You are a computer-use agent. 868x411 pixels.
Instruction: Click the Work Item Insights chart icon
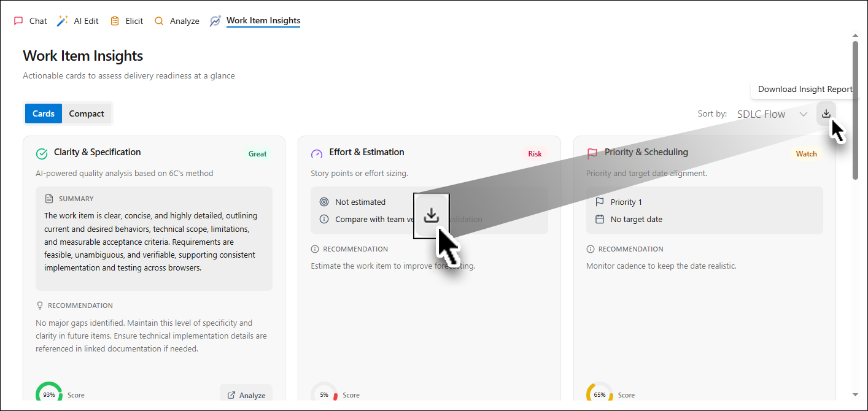pos(215,21)
